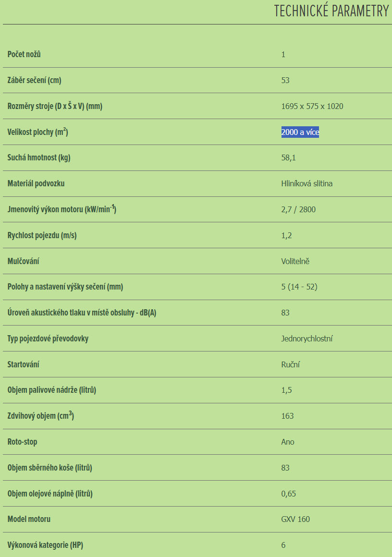This screenshot has width=392, height=557.
Task: Click the cutting height value 5 (14 - 52)
Action: click(x=299, y=287)
